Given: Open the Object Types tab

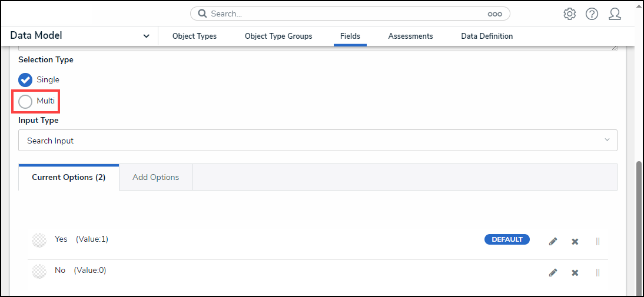Looking at the screenshot, I should pos(194,36).
